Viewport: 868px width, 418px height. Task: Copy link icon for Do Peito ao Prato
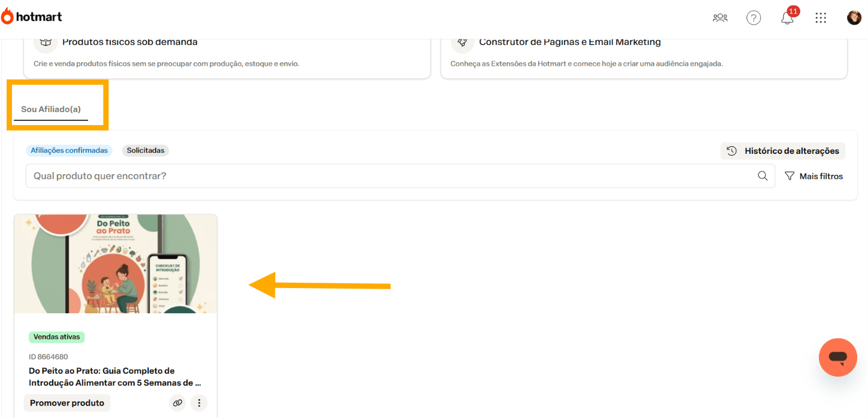(178, 403)
